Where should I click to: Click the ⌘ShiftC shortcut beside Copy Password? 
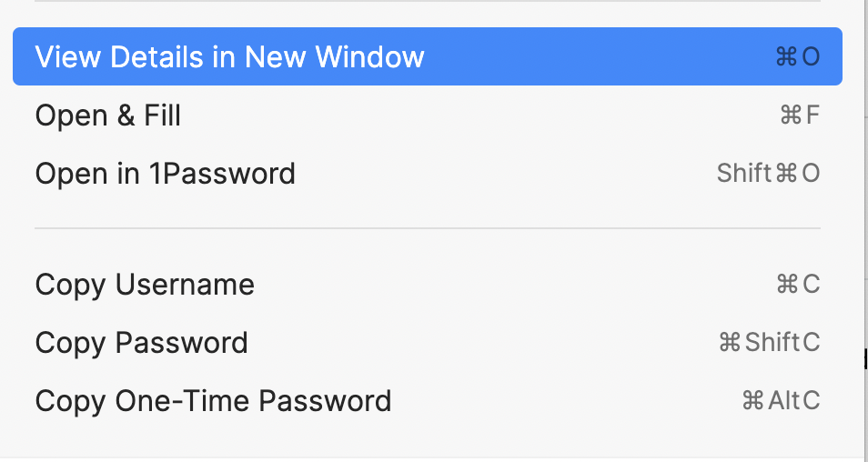pyautogui.click(x=769, y=343)
